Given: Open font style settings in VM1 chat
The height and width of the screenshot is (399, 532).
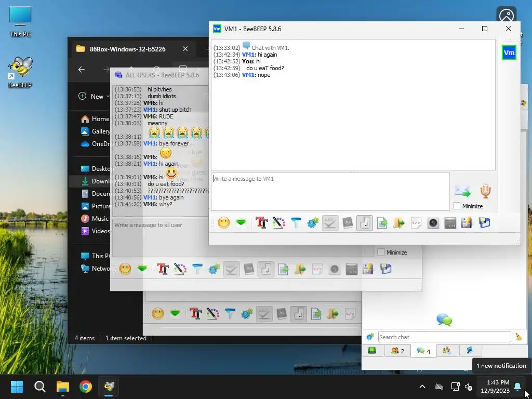Looking at the screenshot, I should [x=262, y=223].
